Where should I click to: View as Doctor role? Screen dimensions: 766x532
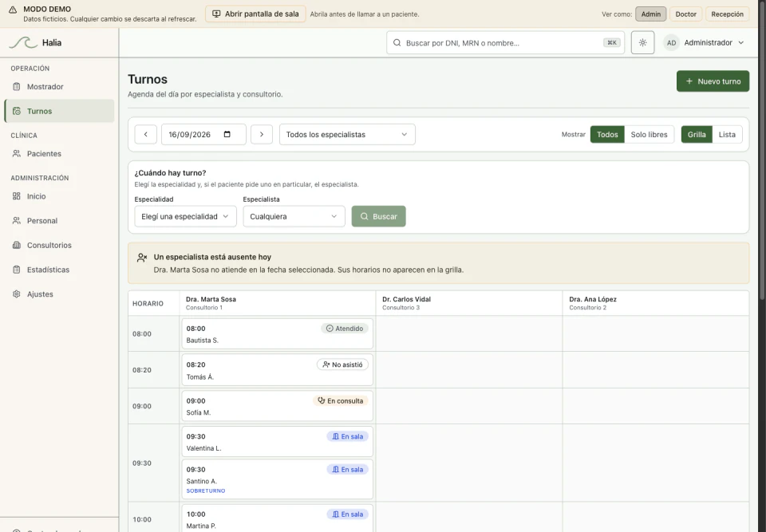[x=686, y=14]
